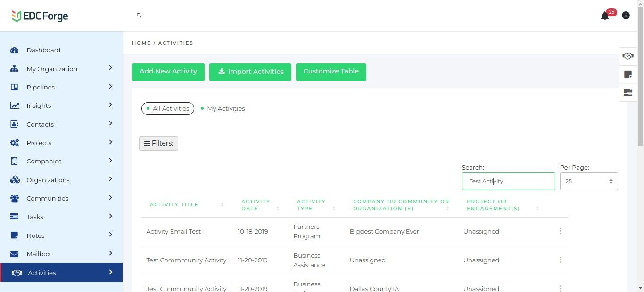Viewport: 644px width, 292px height.
Task: Expand Contacts submenu chevron
Action: (110, 123)
